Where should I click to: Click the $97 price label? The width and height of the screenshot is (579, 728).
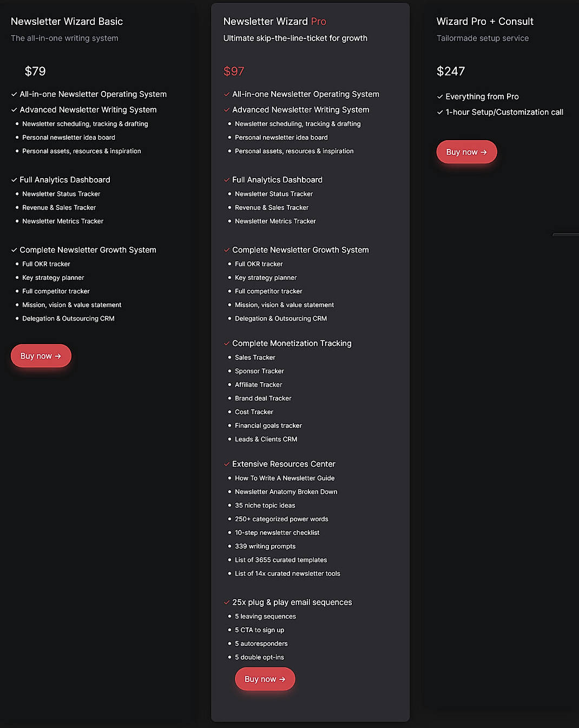pyautogui.click(x=233, y=71)
